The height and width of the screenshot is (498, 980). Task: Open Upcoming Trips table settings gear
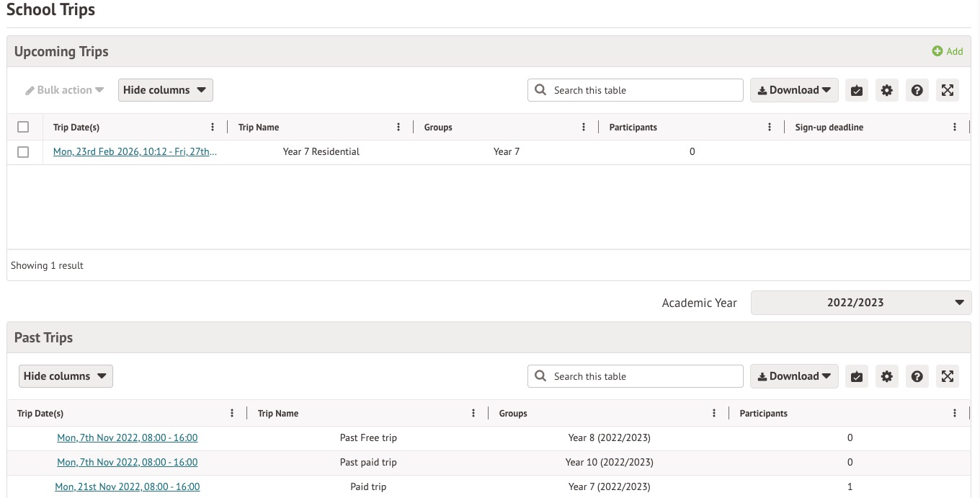[886, 90]
